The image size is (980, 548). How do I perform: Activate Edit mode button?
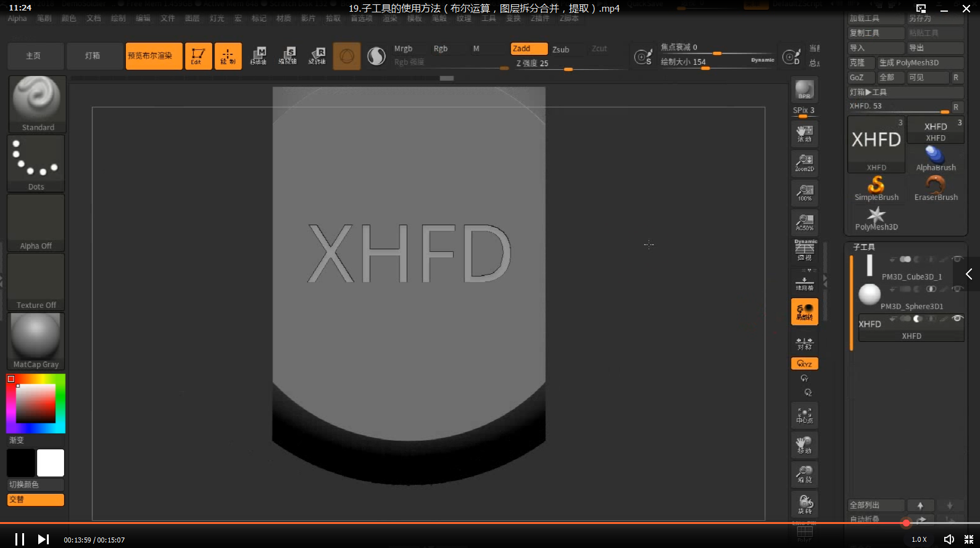click(198, 56)
